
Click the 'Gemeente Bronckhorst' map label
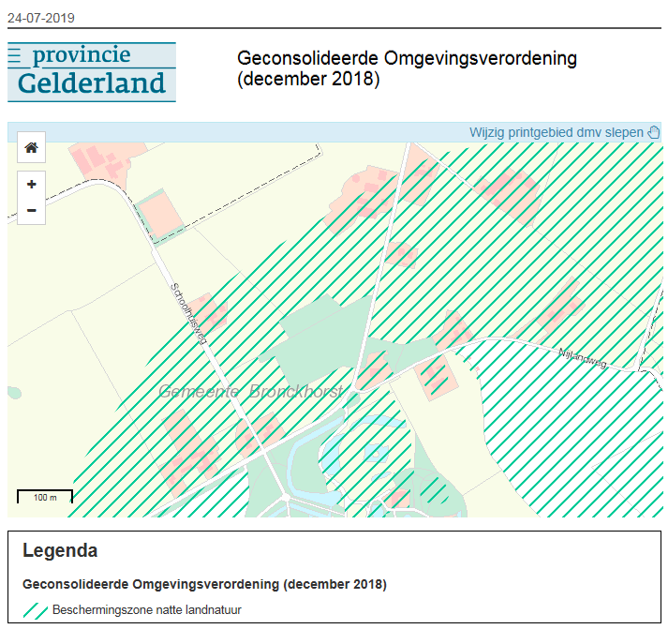point(250,391)
